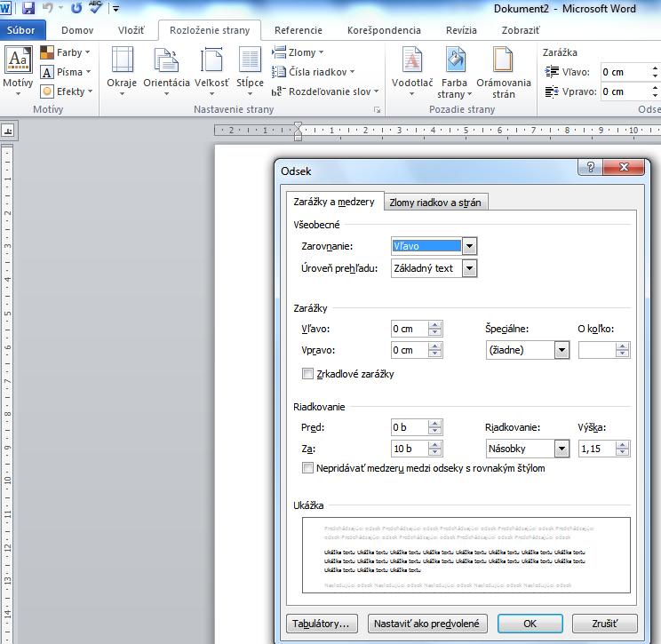This screenshot has height=644, width=661.
Task: Click Nastaviť ako predvolené button
Action: pos(427,624)
